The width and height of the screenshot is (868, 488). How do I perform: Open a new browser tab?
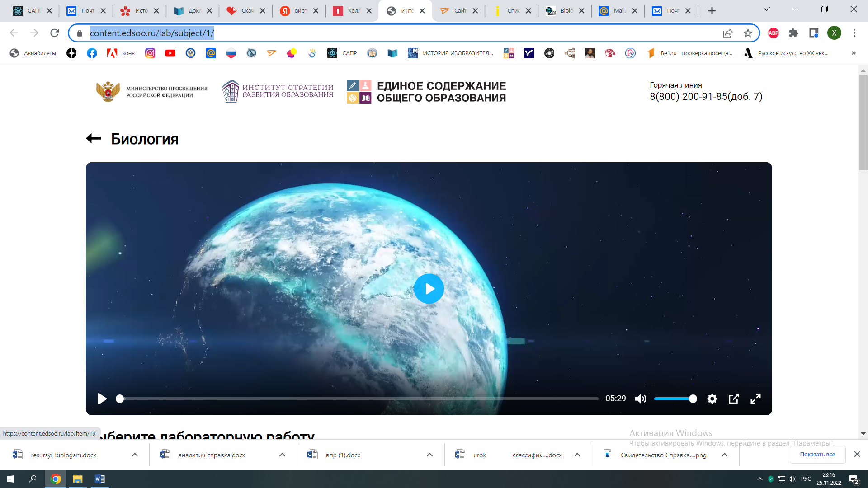(x=712, y=11)
